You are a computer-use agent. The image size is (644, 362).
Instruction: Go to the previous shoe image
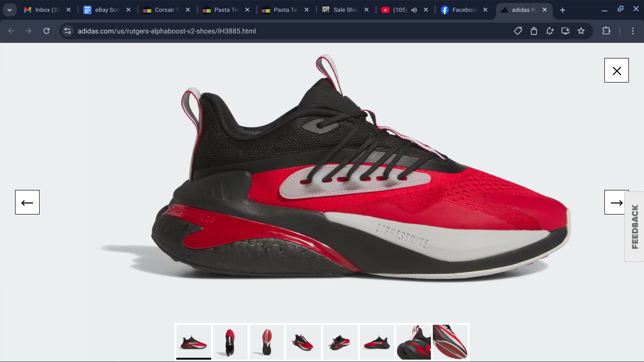coord(27,203)
